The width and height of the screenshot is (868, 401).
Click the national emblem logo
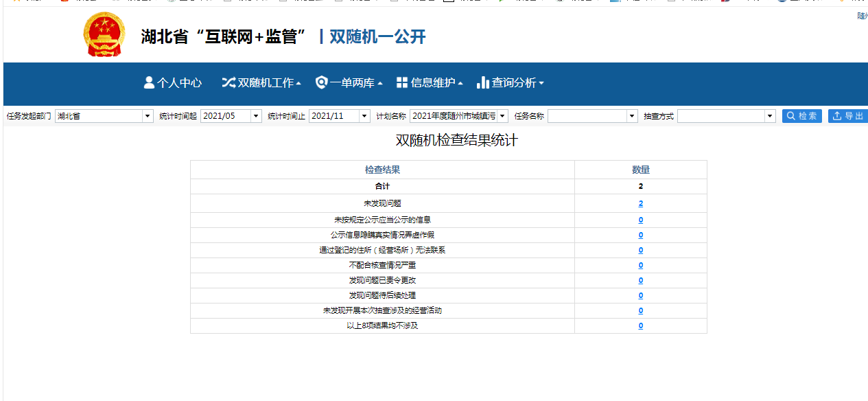click(104, 34)
